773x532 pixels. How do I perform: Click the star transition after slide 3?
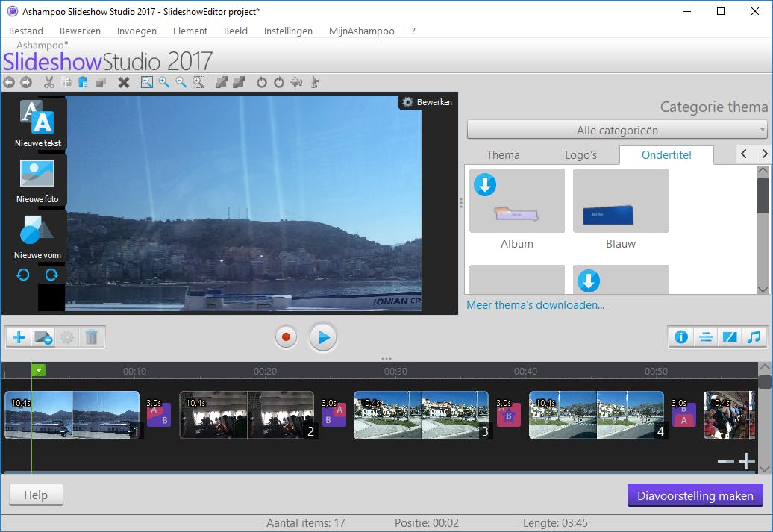[x=508, y=414]
